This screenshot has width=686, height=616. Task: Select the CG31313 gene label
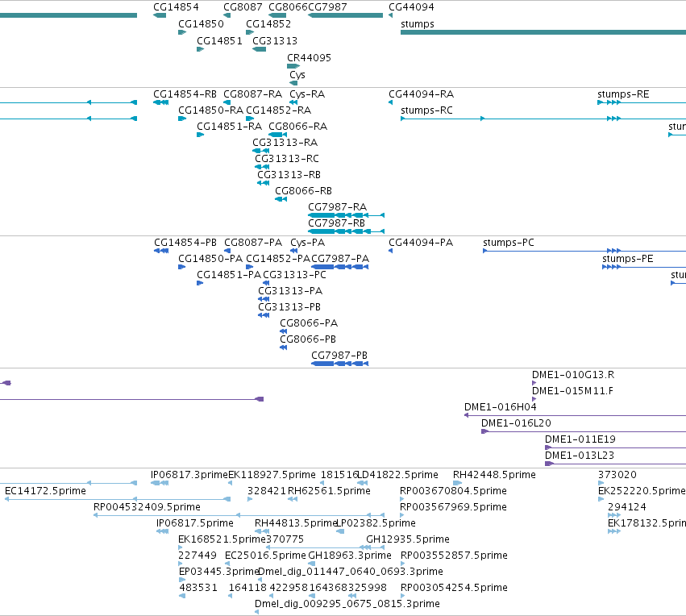[x=275, y=40]
